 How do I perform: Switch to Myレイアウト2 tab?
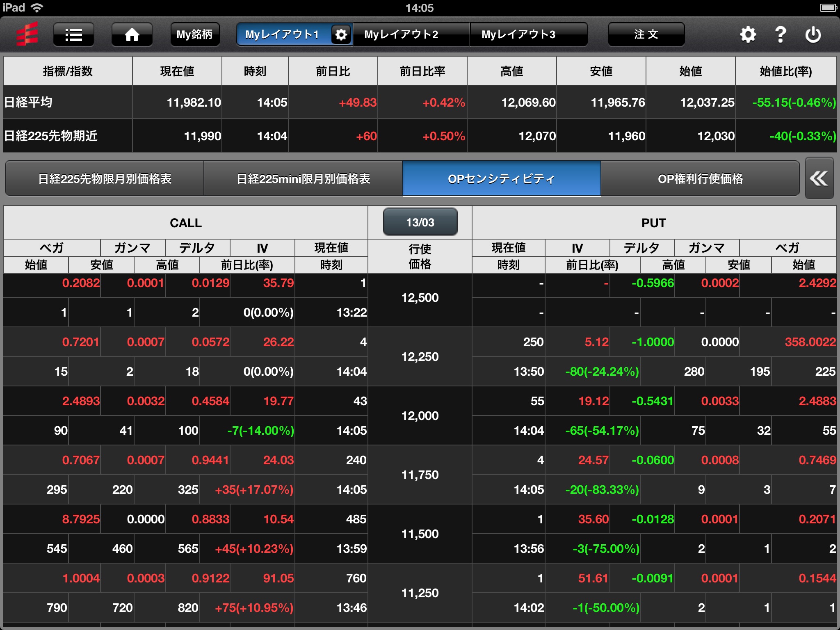coord(411,34)
